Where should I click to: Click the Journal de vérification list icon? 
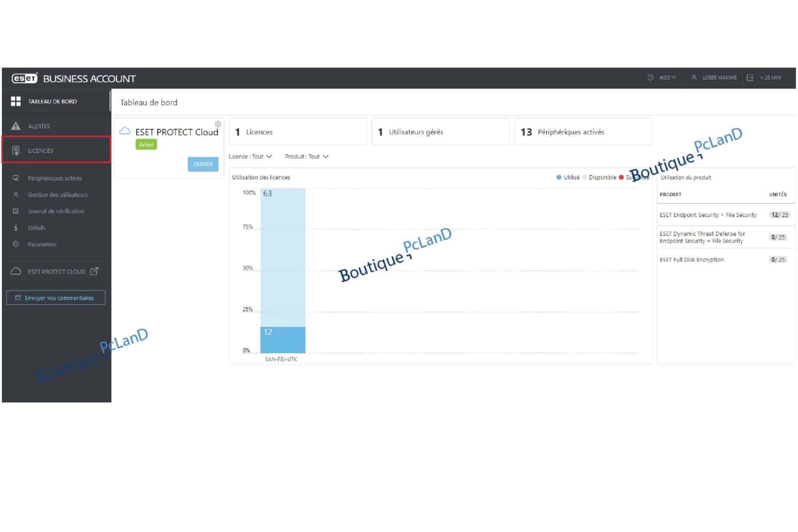coord(16,211)
